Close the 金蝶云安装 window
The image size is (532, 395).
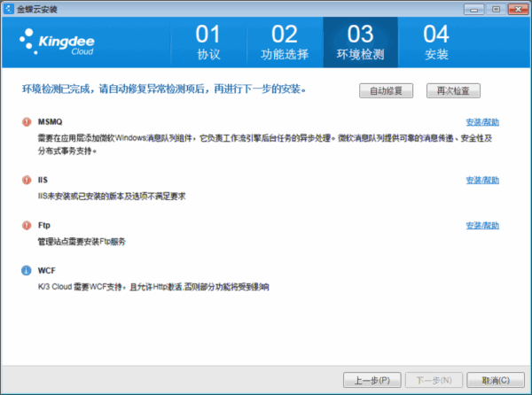click(x=519, y=6)
